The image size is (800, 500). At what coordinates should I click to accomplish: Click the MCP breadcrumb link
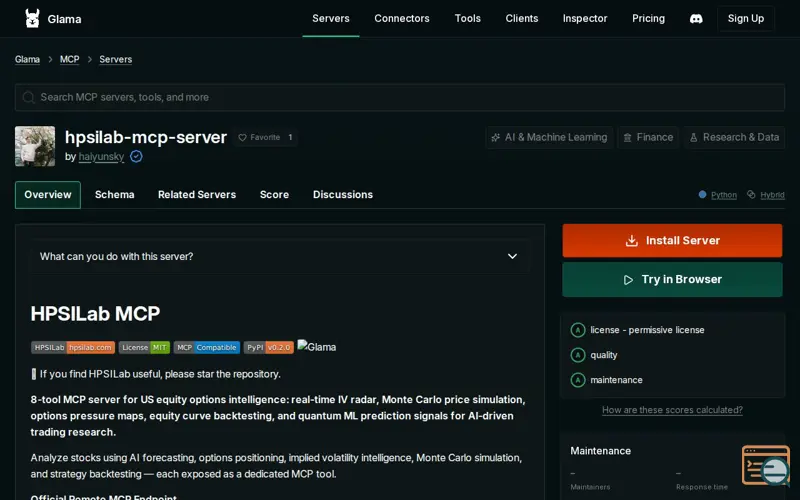tap(69, 59)
